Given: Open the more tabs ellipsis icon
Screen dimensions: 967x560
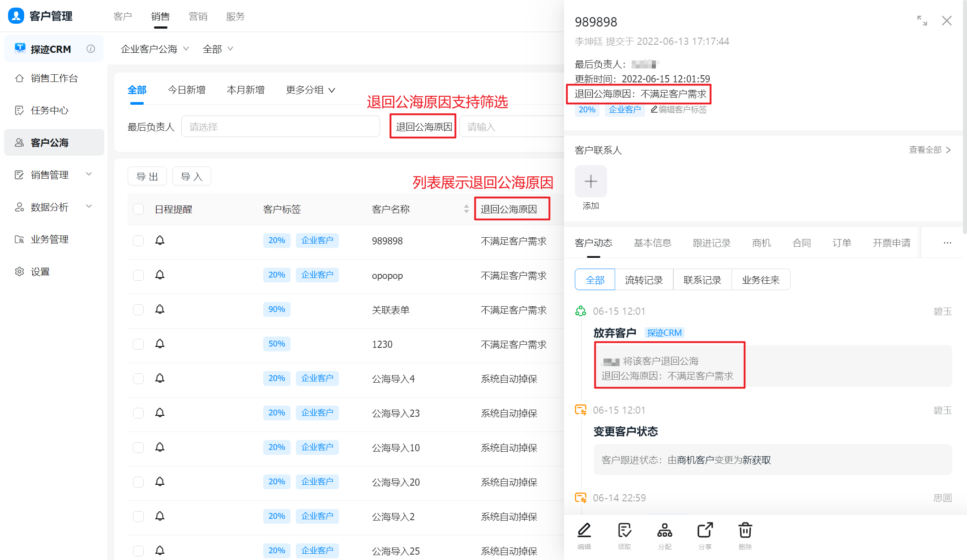Looking at the screenshot, I should point(947,243).
